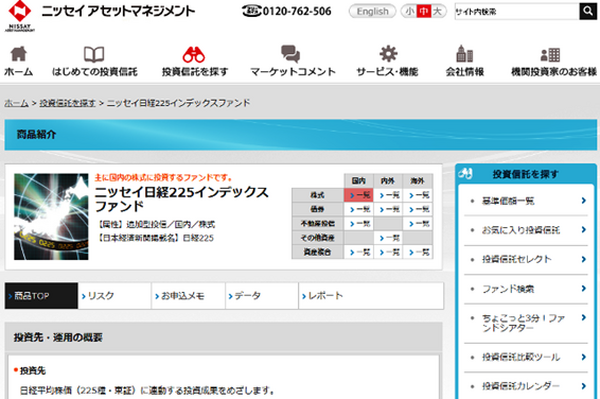Click binoculars icon in sidebar header

tap(466, 174)
